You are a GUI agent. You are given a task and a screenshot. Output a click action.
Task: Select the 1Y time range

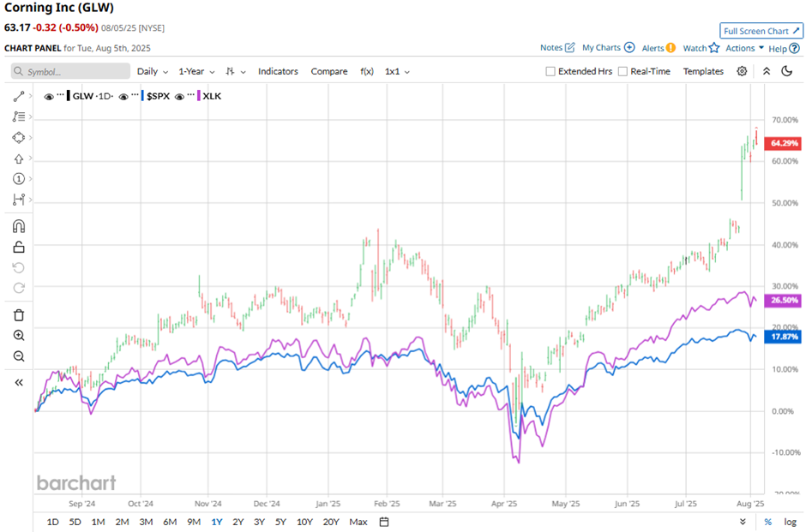pyautogui.click(x=216, y=522)
